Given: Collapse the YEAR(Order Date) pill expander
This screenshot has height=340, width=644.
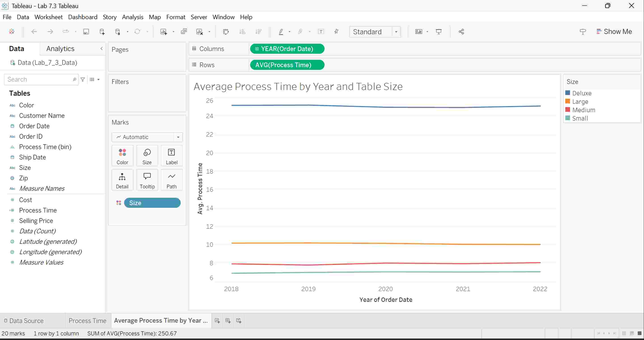Looking at the screenshot, I should pyautogui.click(x=257, y=49).
